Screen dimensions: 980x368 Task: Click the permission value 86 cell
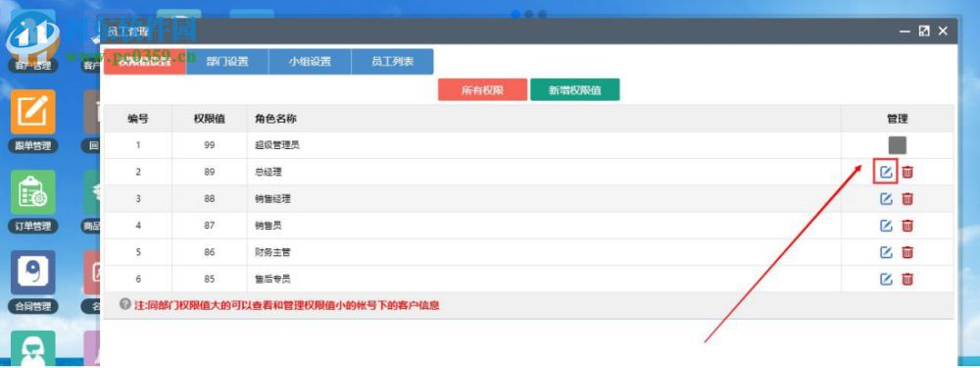pos(210,252)
